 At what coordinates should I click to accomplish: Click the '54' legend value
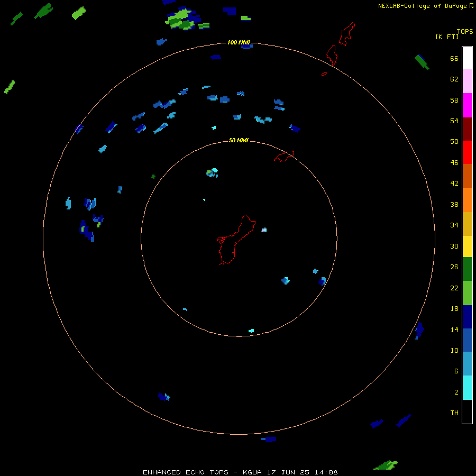[454, 121]
